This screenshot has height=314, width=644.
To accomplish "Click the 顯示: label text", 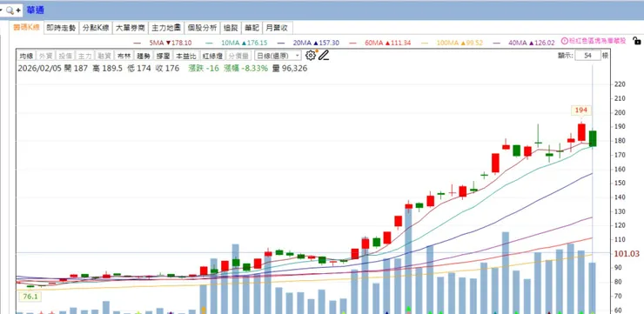I will pyautogui.click(x=565, y=56).
